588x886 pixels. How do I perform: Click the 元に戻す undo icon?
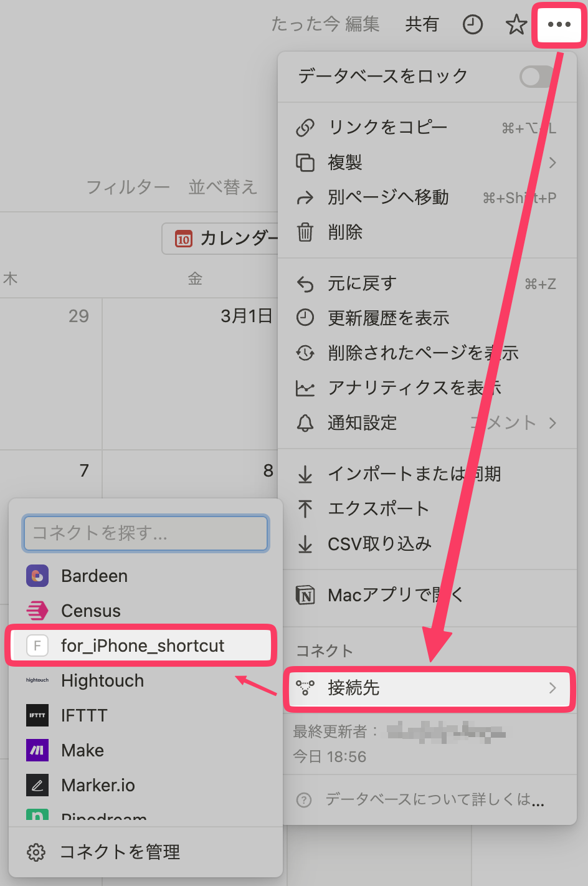click(305, 284)
